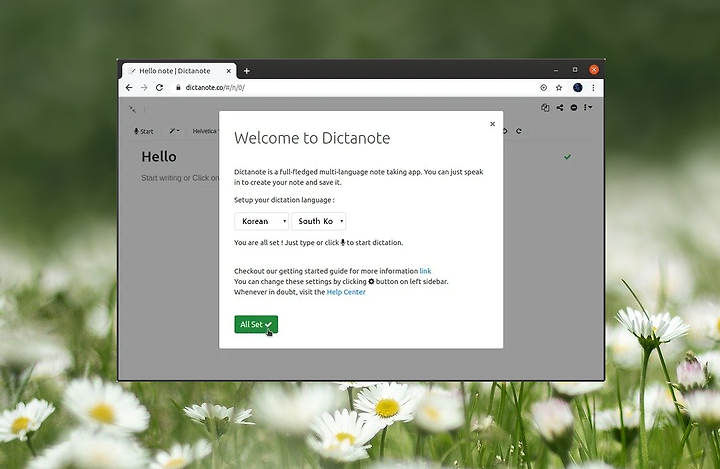This screenshot has height=469, width=720.
Task: Open the getting started guide link
Action: point(425,271)
